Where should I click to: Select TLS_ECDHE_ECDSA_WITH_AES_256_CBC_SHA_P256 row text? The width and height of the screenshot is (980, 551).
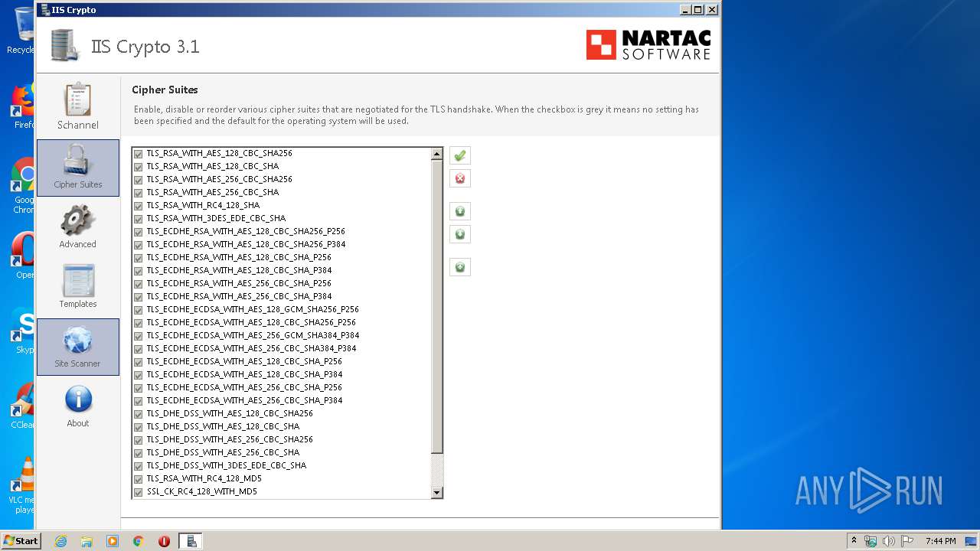[244, 387]
